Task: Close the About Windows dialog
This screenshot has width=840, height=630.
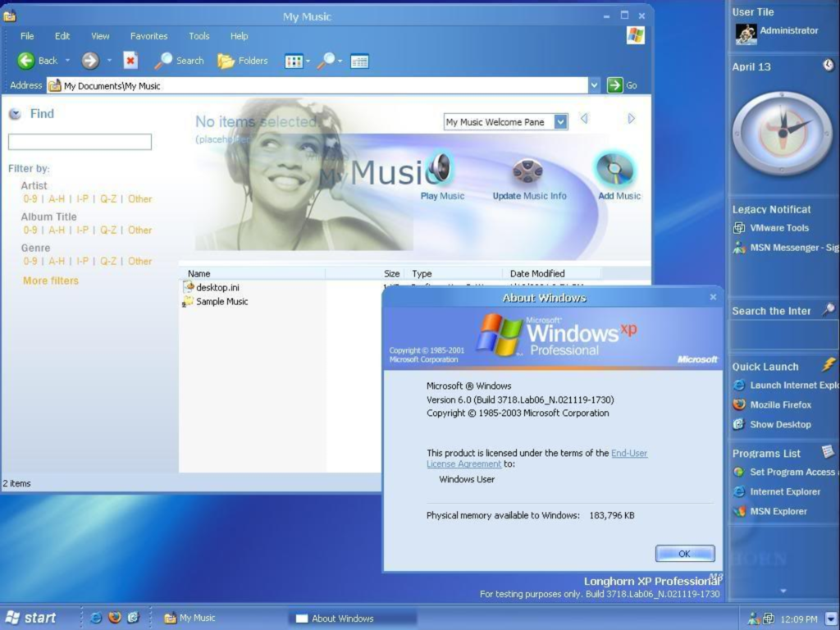Action: 713,297
